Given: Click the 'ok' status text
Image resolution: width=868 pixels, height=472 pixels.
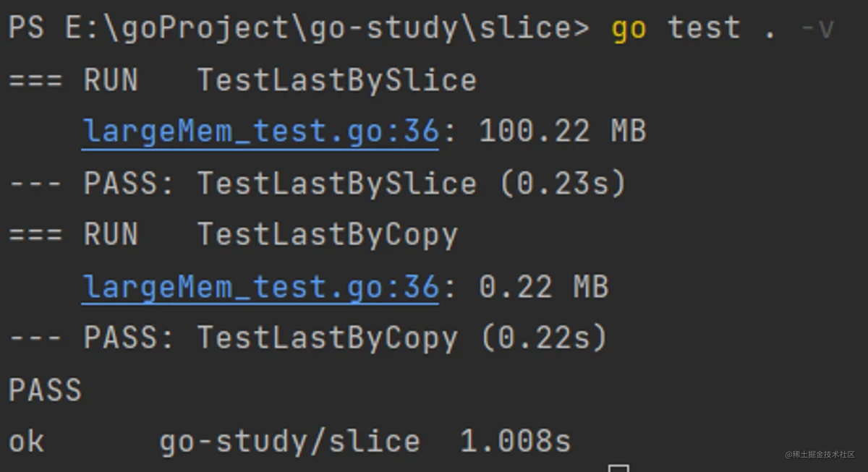Looking at the screenshot, I should click(x=27, y=442).
